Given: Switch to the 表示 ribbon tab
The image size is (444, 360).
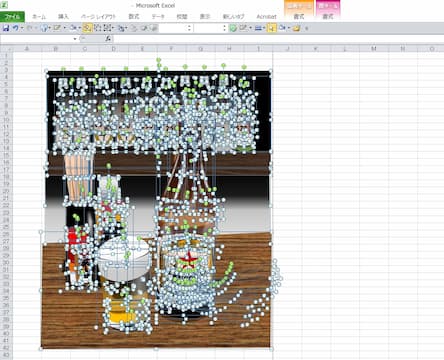Looking at the screenshot, I should pyautogui.click(x=205, y=16).
